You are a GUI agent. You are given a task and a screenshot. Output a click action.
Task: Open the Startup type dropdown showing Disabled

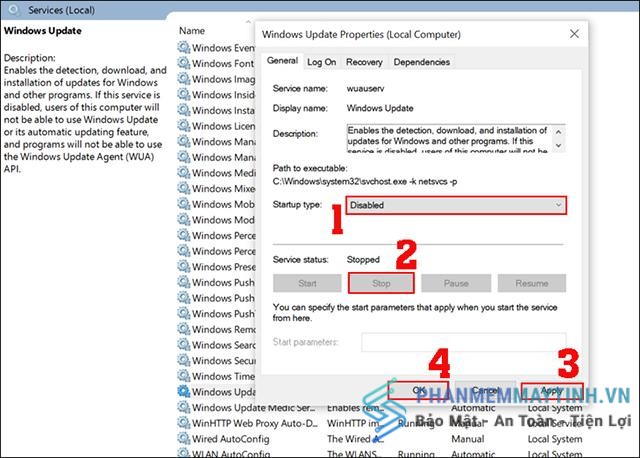456,205
